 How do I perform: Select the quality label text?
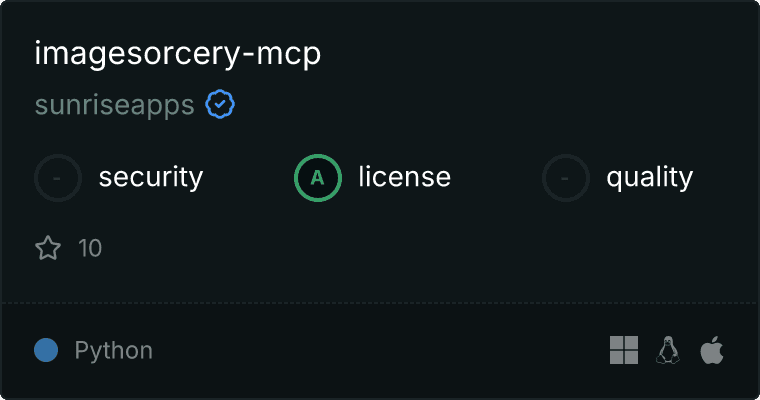pos(649,178)
